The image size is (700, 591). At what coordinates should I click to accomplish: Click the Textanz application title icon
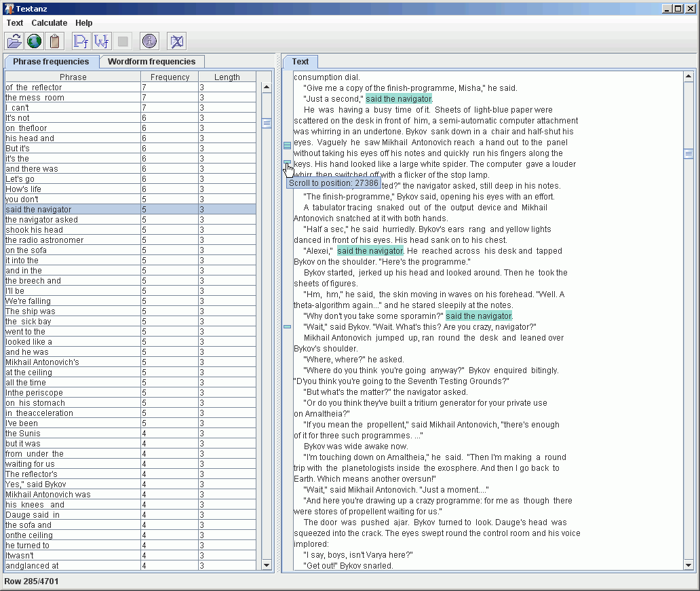[9, 9]
